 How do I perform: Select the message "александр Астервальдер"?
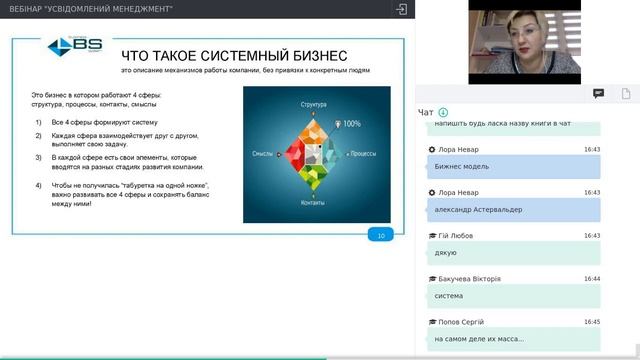click(513, 210)
